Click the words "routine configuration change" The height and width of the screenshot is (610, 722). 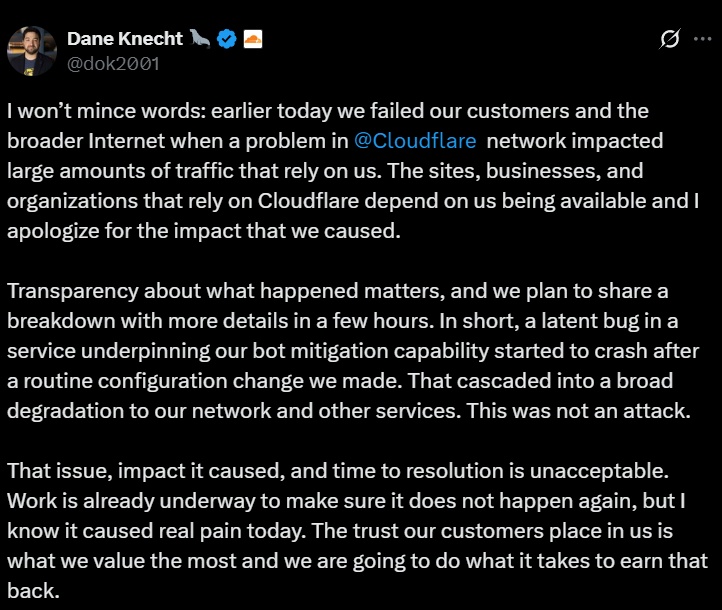pos(164,380)
